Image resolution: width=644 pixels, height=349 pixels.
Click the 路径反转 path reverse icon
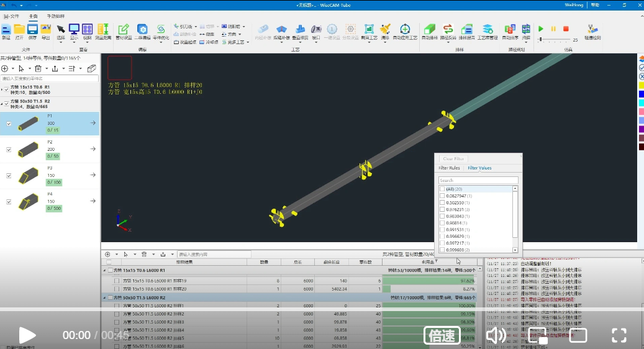(448, 31)
